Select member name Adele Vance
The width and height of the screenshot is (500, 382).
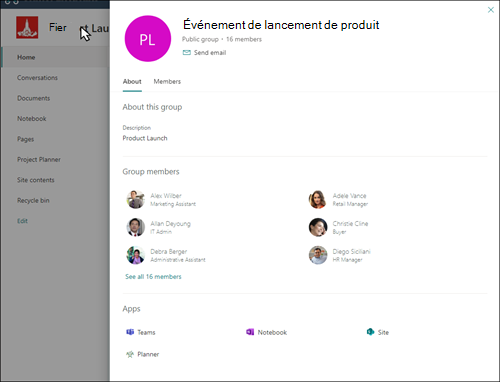coord(349,196)
